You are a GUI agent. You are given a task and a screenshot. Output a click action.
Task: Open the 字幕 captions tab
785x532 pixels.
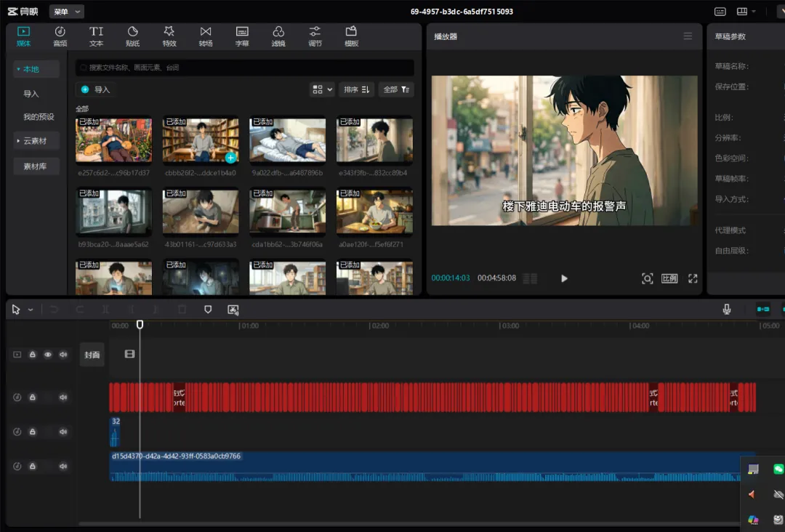(x=242, y=36)
